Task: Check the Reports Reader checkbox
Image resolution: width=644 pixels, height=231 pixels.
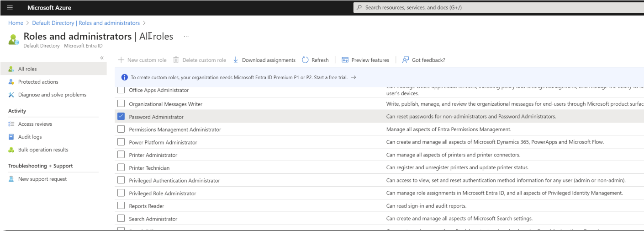Action: (x=121, y=206)
